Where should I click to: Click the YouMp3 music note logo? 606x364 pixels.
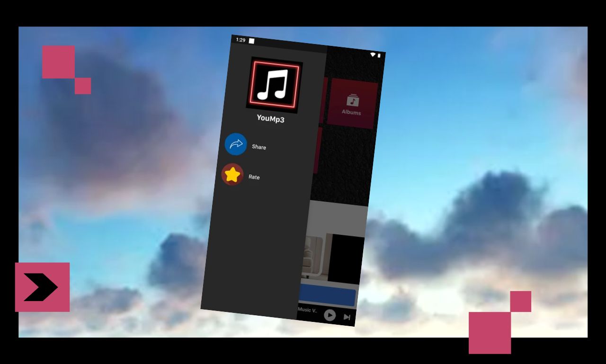[274, 85]
